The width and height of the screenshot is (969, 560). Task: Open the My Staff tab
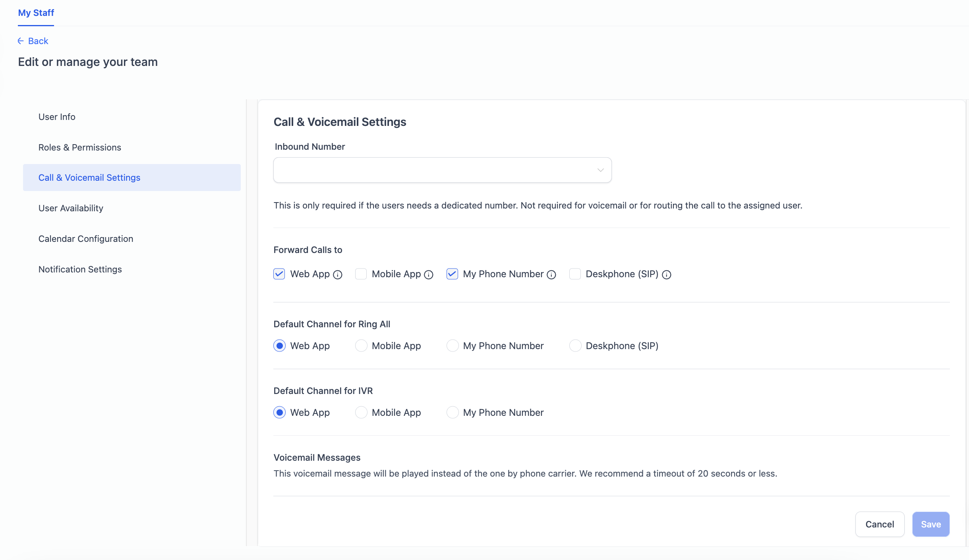pyautogui.click(x=36, y=13)
